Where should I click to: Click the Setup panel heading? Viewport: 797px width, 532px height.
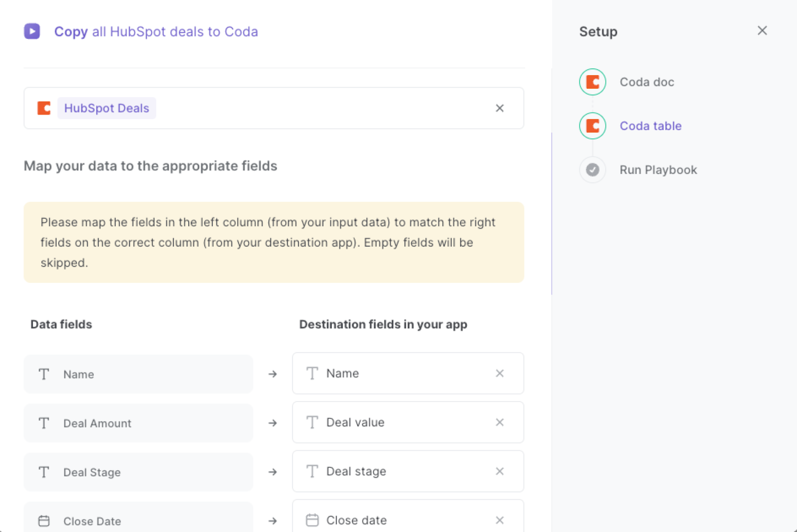598,31
